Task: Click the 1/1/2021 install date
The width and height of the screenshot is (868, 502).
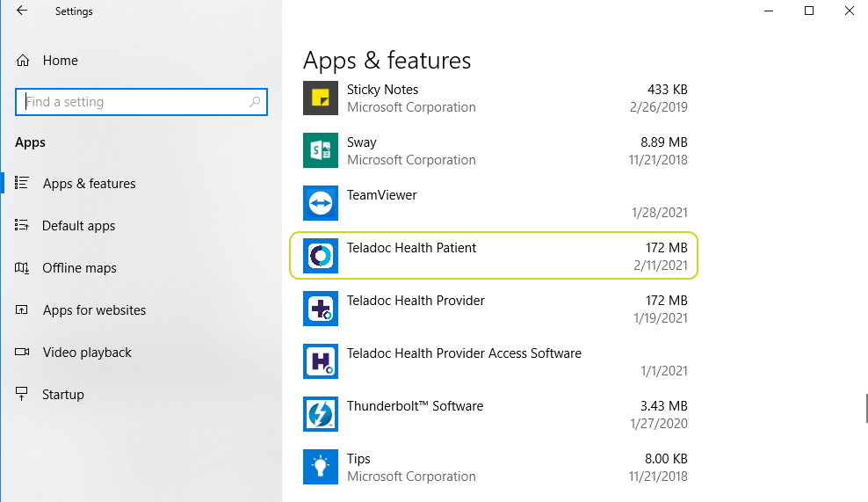Action: 664,371
